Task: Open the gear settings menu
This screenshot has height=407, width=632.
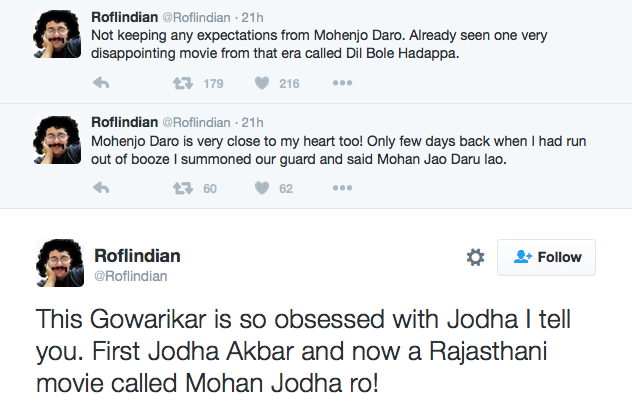Action: point(476,257)
